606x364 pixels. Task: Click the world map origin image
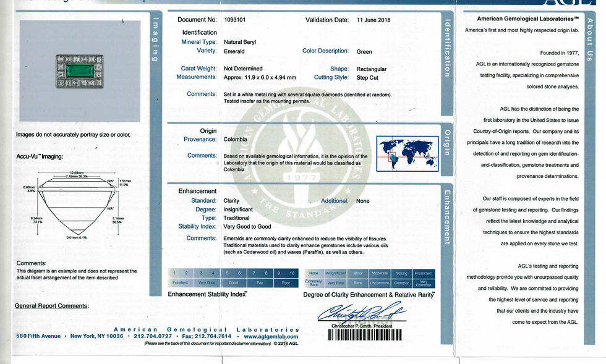408,153
